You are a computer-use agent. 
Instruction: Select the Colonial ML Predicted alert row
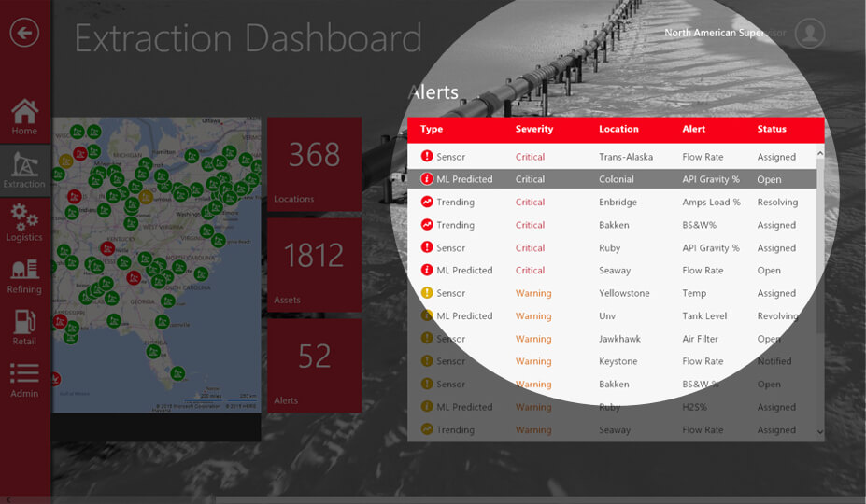click(x=612, y=179)
